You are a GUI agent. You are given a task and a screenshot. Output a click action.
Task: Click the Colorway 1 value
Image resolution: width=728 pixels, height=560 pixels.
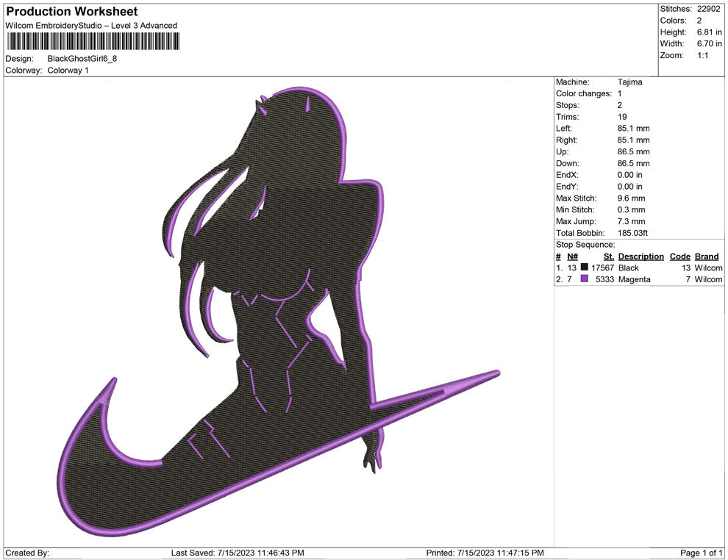(68, 71)
